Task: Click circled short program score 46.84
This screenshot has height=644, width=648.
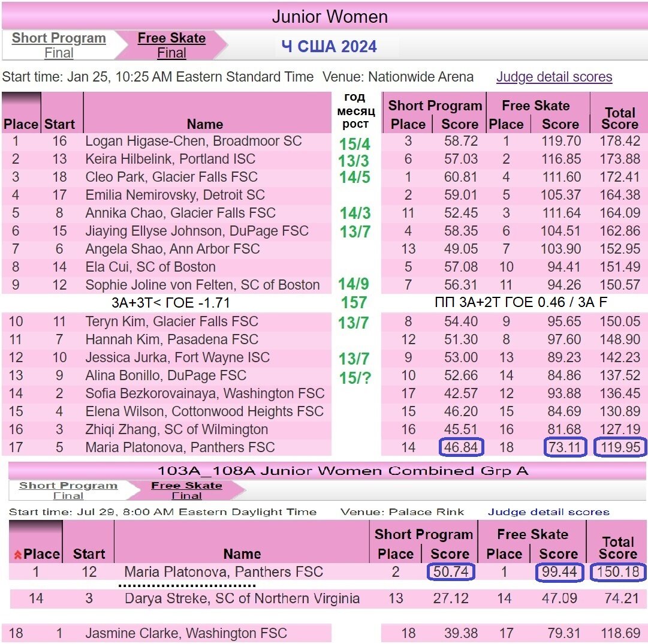Action: click(461, 447)
